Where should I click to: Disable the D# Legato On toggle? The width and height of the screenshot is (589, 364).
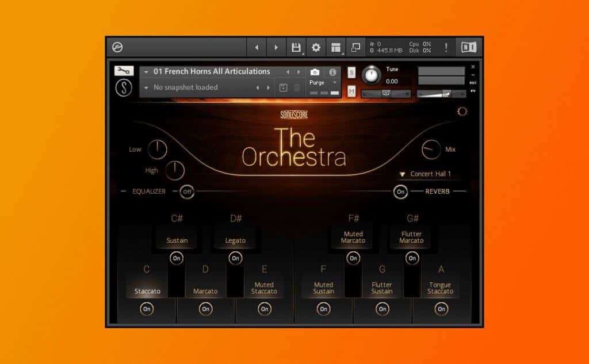point(235,258)
